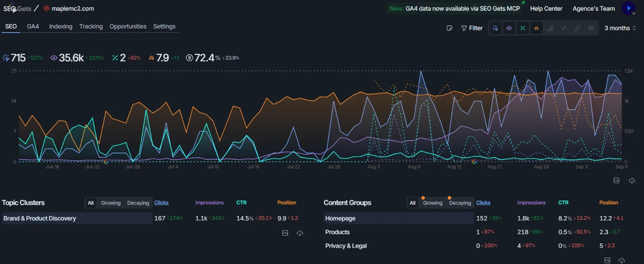Click the red maplemc2.com favicon
The width and height of the screenshot is (644, 264).
(x=46, y=8)
